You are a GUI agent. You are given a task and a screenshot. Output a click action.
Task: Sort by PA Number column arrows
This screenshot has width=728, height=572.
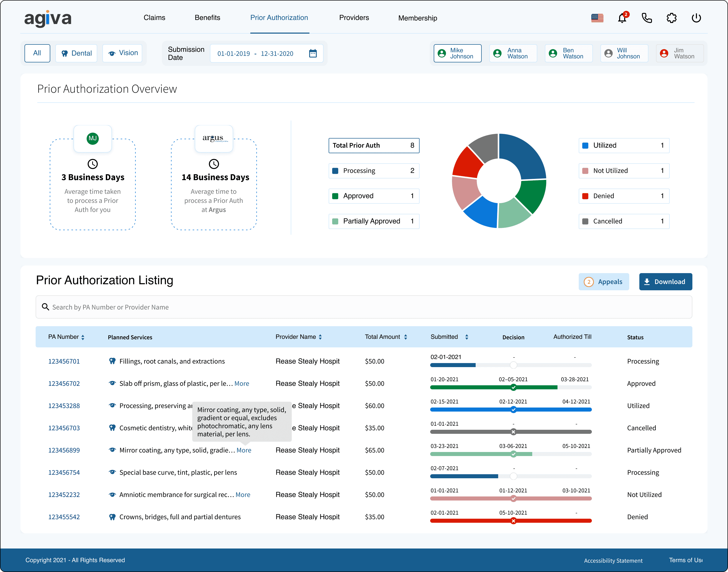pyautogui.click(x=83, y=337)
